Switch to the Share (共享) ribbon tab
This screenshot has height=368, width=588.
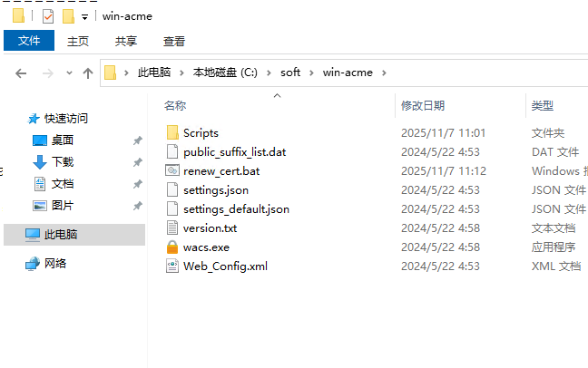[126, 41]
